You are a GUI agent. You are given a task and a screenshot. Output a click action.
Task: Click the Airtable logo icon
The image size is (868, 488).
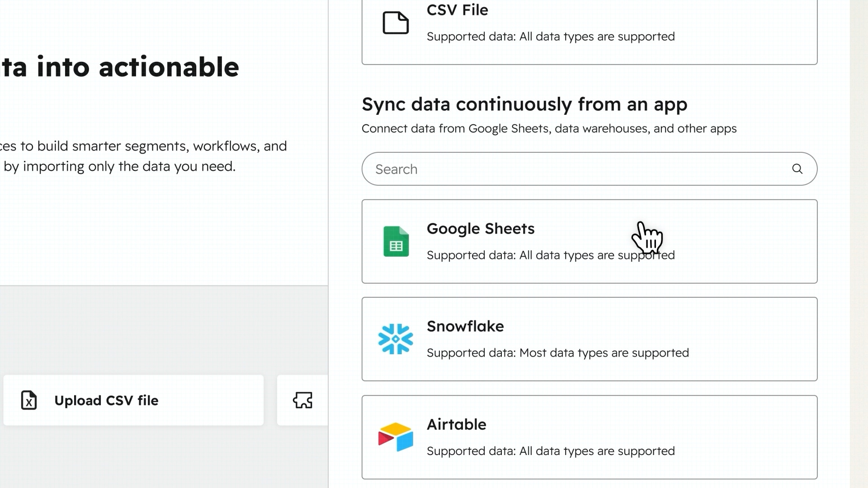(395, 436)
